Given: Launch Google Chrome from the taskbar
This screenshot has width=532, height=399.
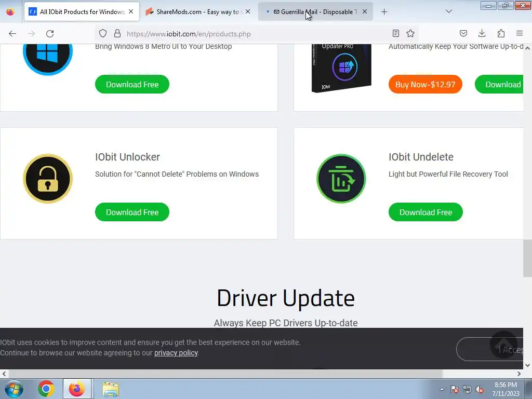Looking at the screenshot, I should click(46, 389).
